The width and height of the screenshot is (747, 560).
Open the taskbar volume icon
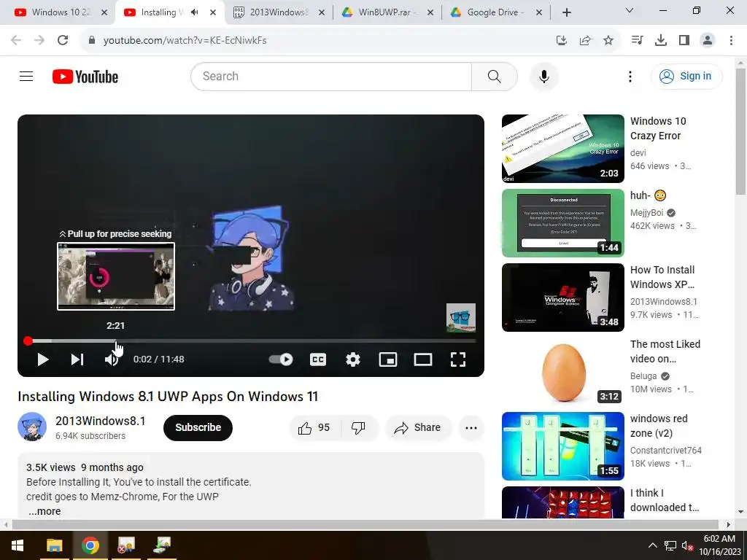[687, 545]
